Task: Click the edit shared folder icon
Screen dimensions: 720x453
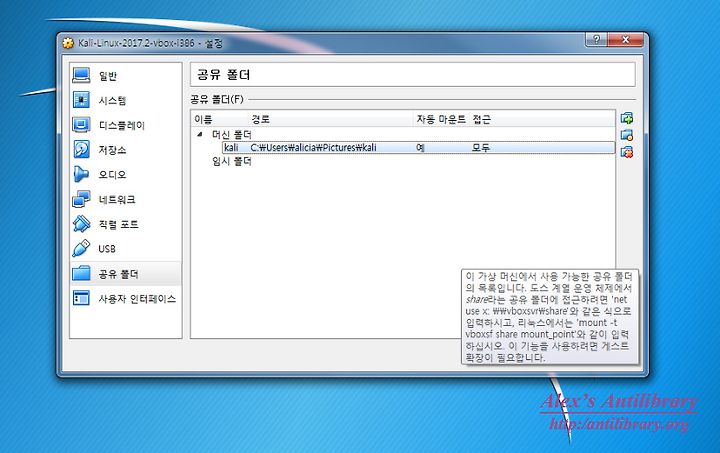Action: 627,135
